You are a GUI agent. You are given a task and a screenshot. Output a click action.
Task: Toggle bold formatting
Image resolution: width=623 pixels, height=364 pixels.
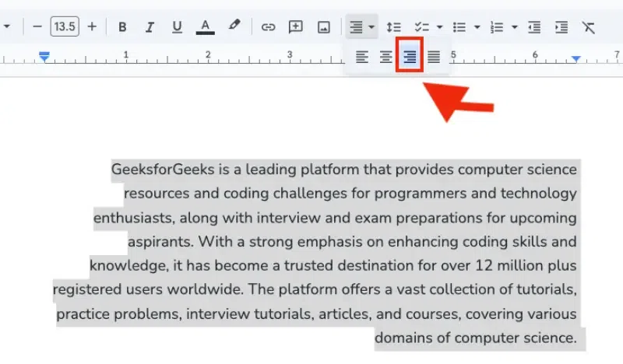tap(122, 27)
